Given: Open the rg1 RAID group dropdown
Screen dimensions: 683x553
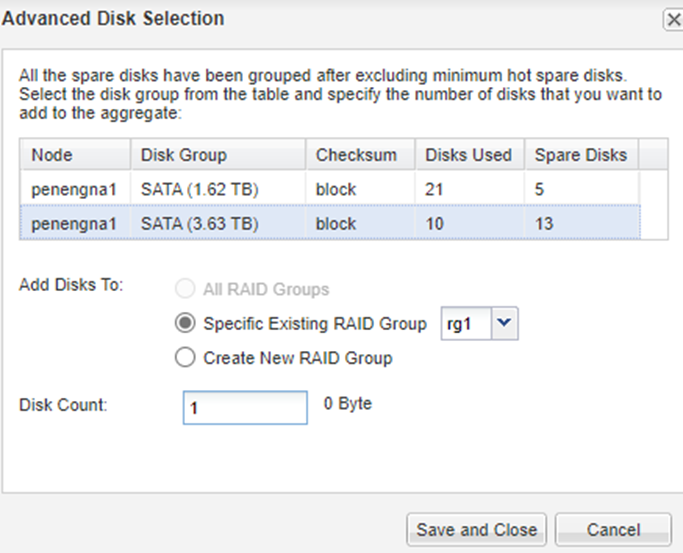Looking at the screenshot, I should click(x=505, y=324).
